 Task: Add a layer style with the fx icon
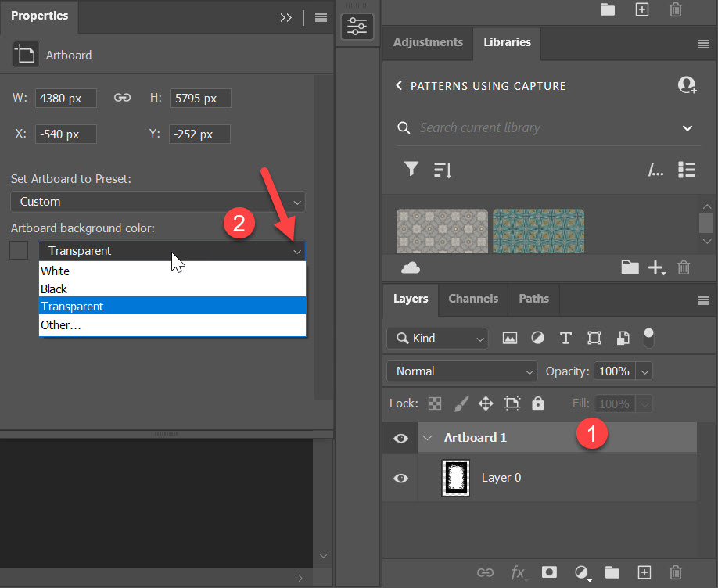pyautogui.click(x=518, y=573)
